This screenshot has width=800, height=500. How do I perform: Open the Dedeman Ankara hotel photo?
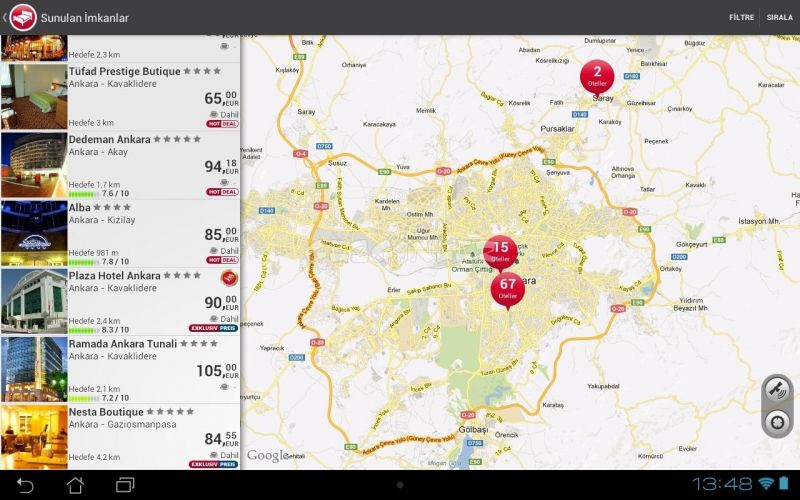click(x=34, y=165)
